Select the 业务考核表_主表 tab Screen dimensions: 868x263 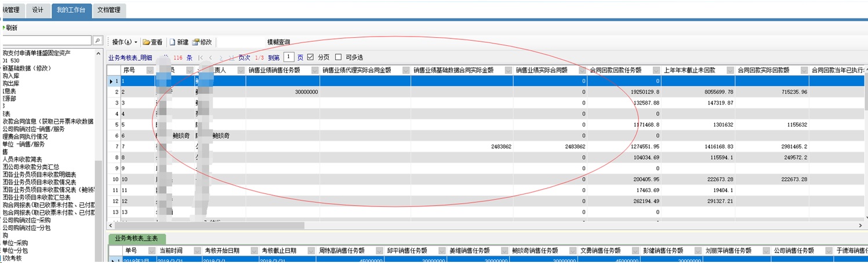click(x=137, y=239)
